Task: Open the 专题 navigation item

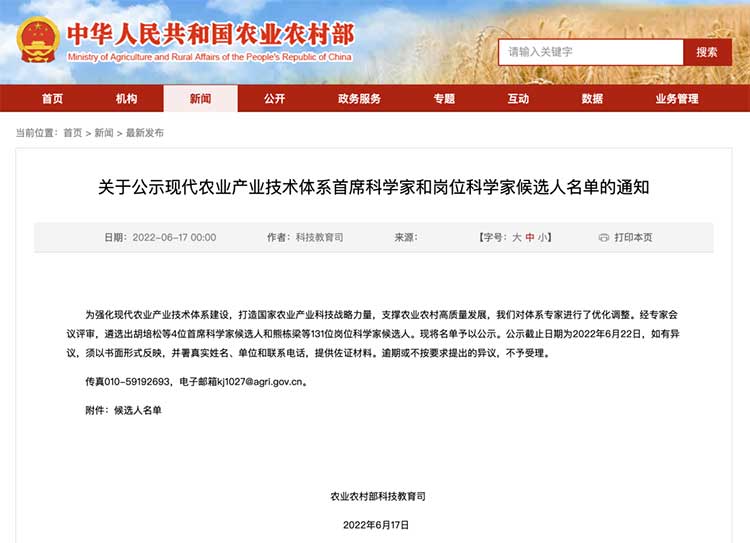Action: pyautogui.click(x=444, y=99)
